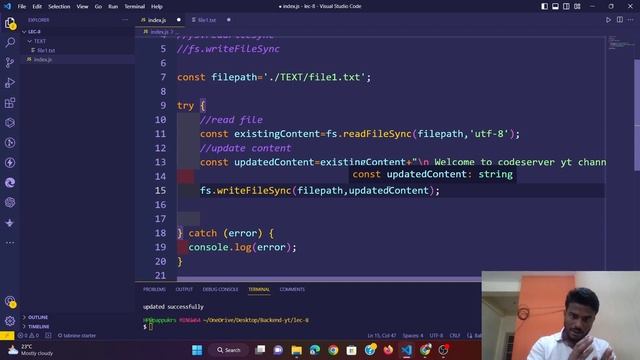Split the editor to the right
Image resolution: width=640 pixels, height=360 pixels.
coord(620,20)
